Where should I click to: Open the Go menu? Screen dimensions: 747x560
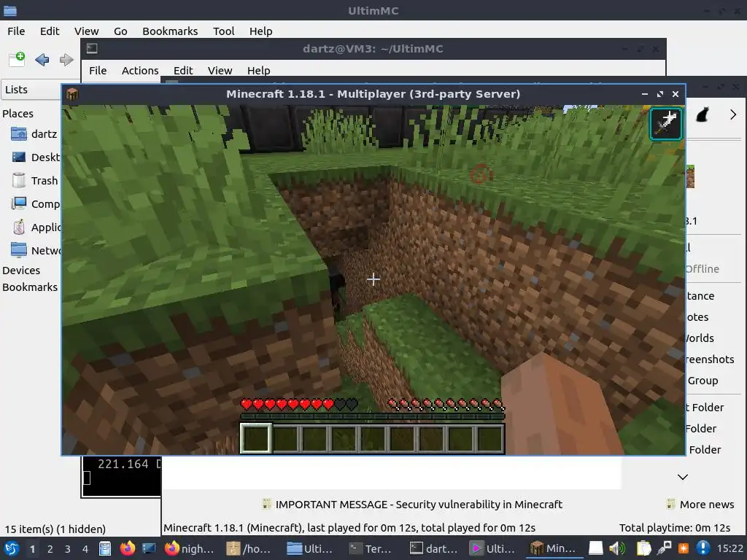pos(120,31)
